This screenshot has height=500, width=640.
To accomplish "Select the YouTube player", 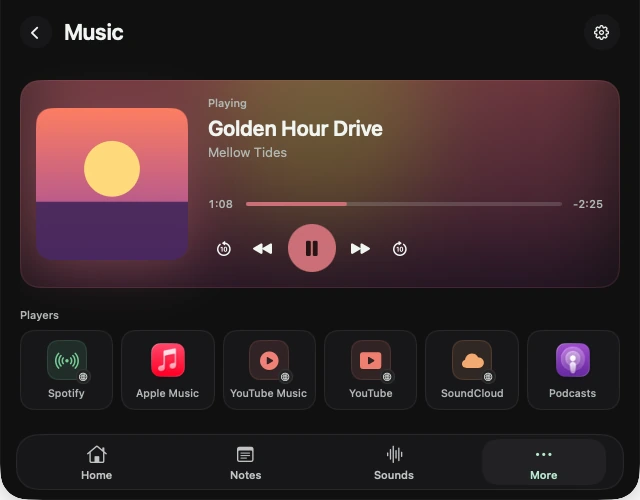I will 371,370.
